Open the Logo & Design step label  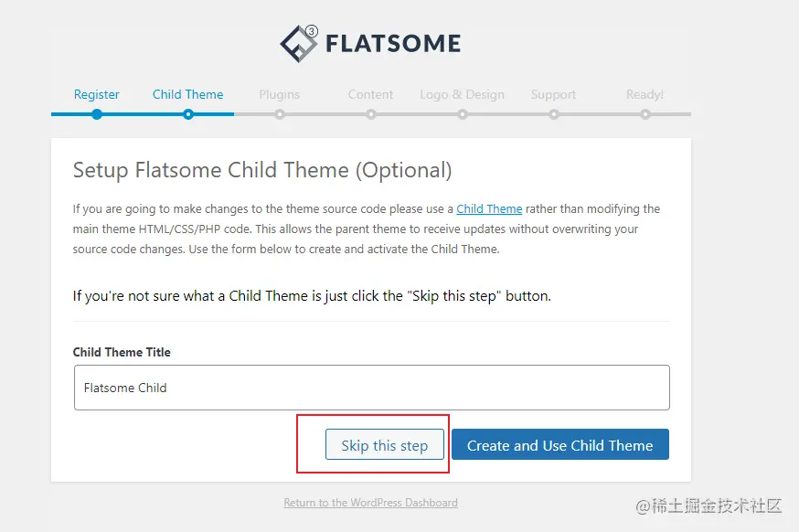[463, 95]
